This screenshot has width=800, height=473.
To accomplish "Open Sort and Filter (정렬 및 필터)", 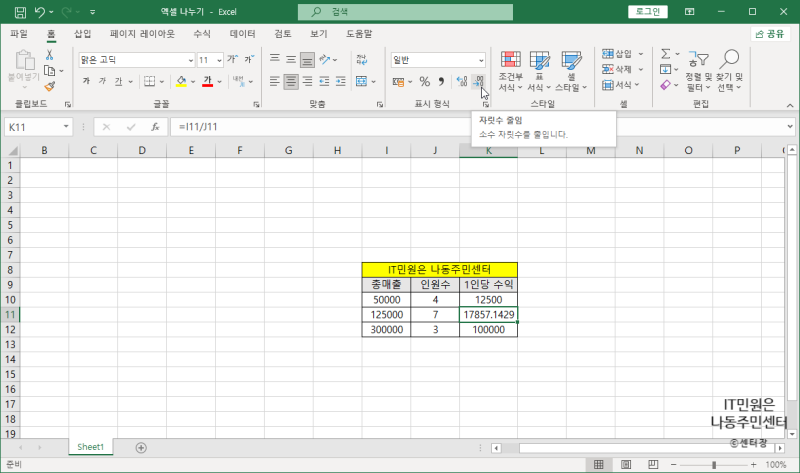I will pyautogui.click(x=698, y=71).
